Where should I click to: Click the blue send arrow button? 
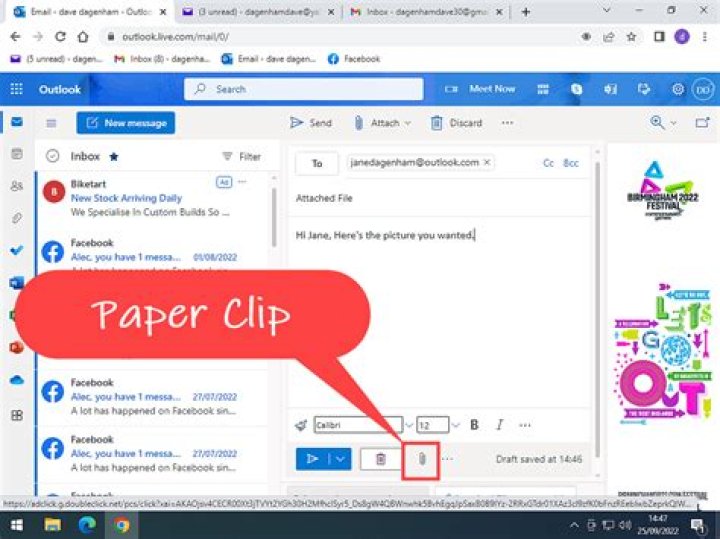click(312, 459)
